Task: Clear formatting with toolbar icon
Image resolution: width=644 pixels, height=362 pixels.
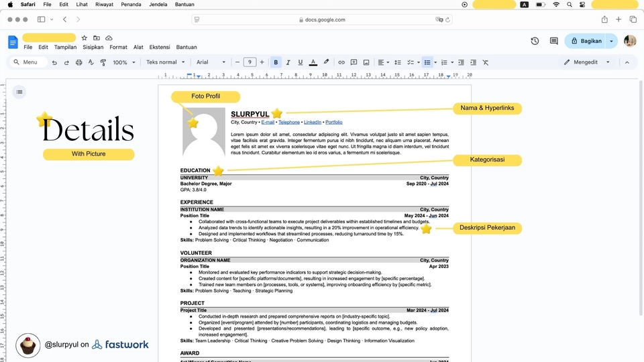Action: point(486,62)
